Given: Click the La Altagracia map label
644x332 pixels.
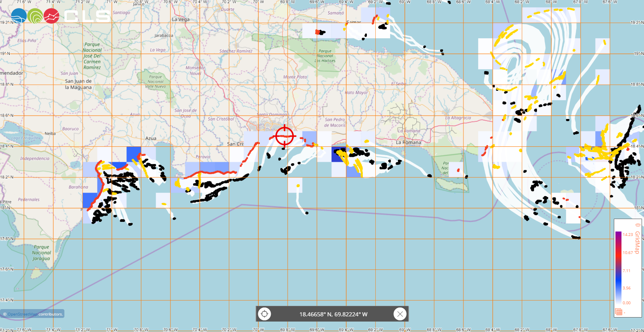Looking at the screenshot, I should (458, 118).
